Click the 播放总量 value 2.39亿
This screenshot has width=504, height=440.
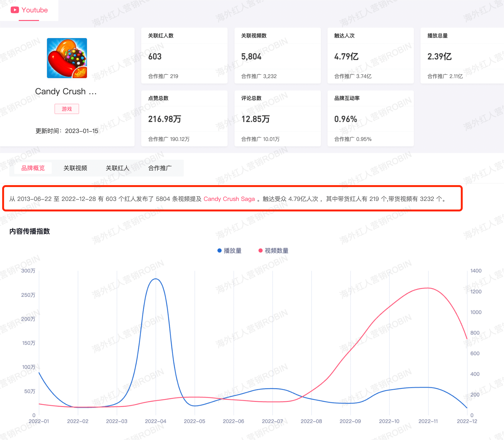440,57
